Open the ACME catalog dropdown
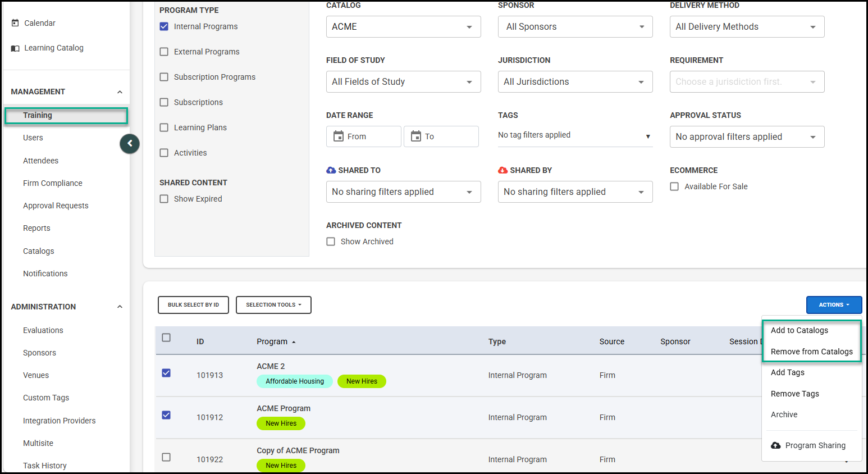868x474 pixels. click(x=403, y=27)
